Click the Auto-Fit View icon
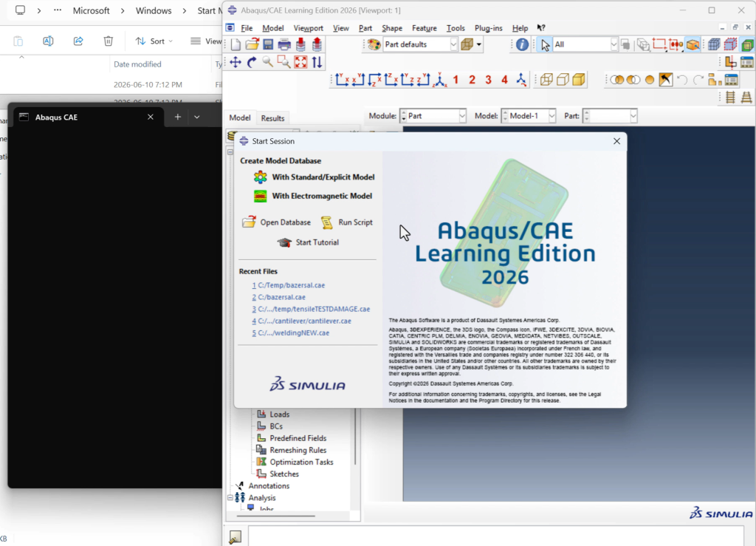The width and height of the screenshot is (756, 546). [x=300, y=62]
